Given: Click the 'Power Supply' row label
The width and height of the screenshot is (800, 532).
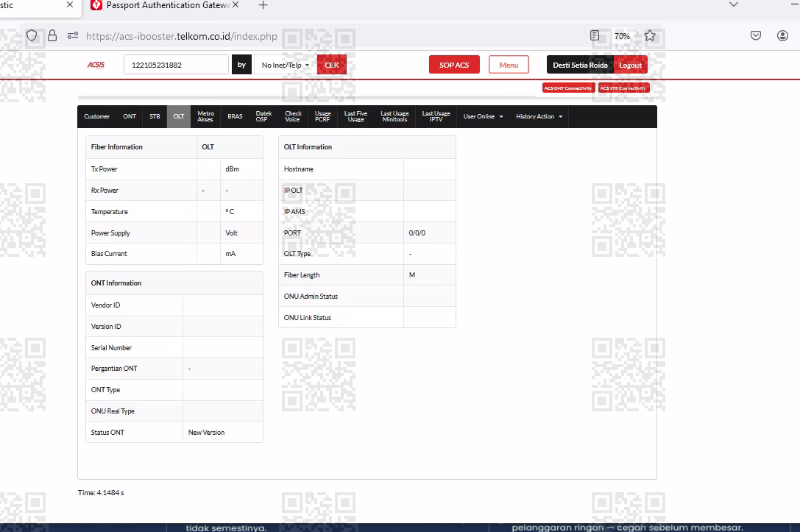Looking at the screenshot, I should [110, 233].
